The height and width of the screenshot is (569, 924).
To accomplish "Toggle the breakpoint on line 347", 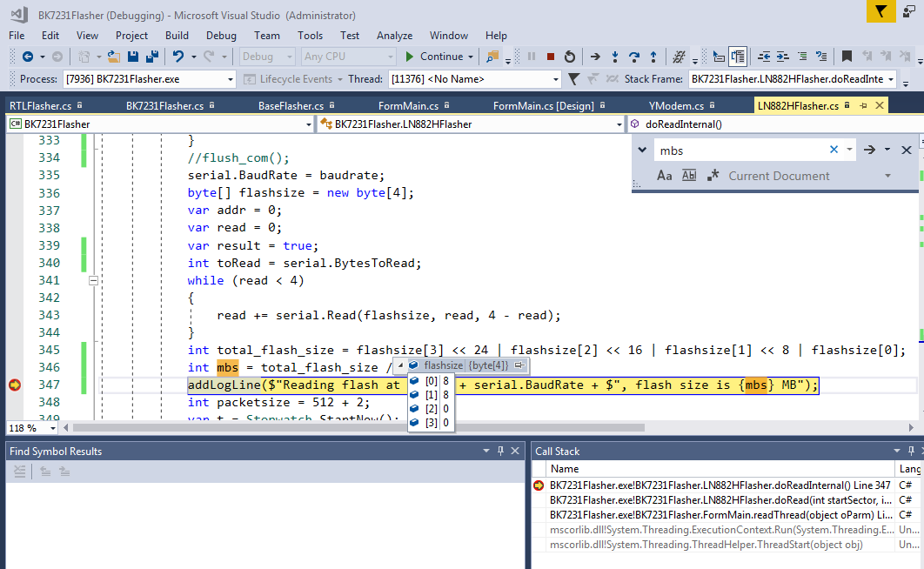I will (15, 385).
